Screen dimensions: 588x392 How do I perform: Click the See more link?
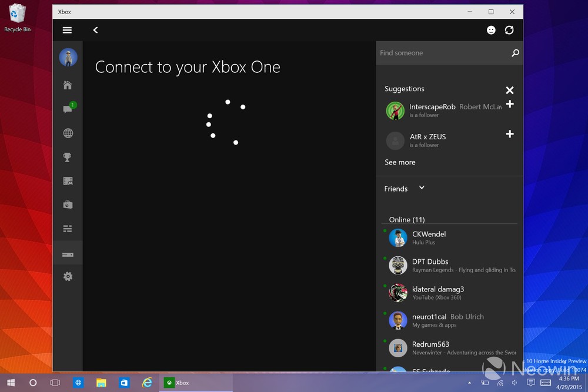[x=400, y=162]
